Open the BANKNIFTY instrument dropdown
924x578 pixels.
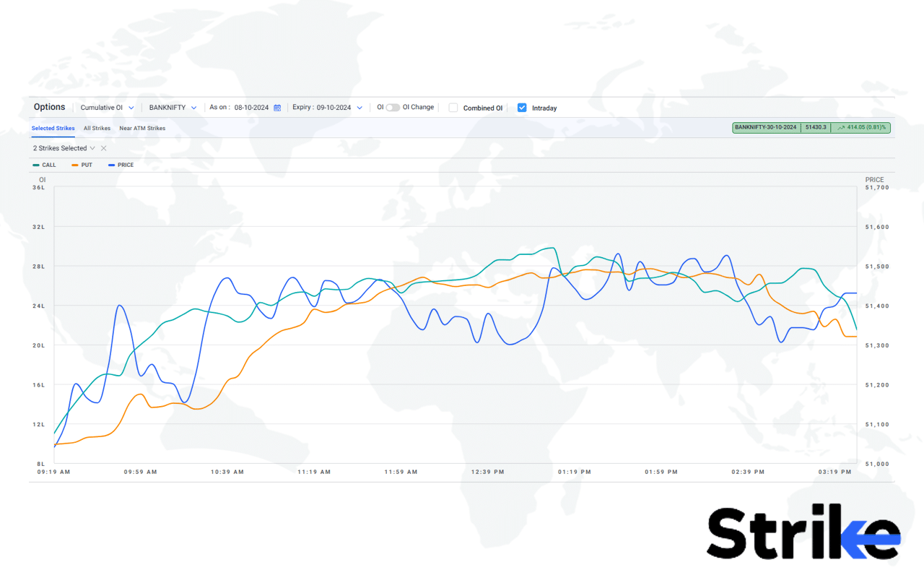tap(172, 107)
